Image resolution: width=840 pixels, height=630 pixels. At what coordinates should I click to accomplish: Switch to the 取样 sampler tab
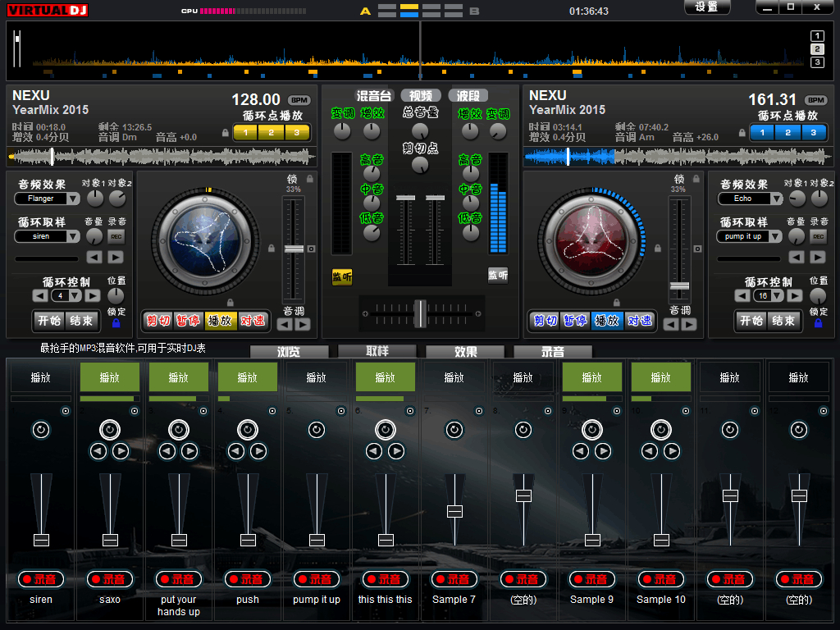pos(377,351)
